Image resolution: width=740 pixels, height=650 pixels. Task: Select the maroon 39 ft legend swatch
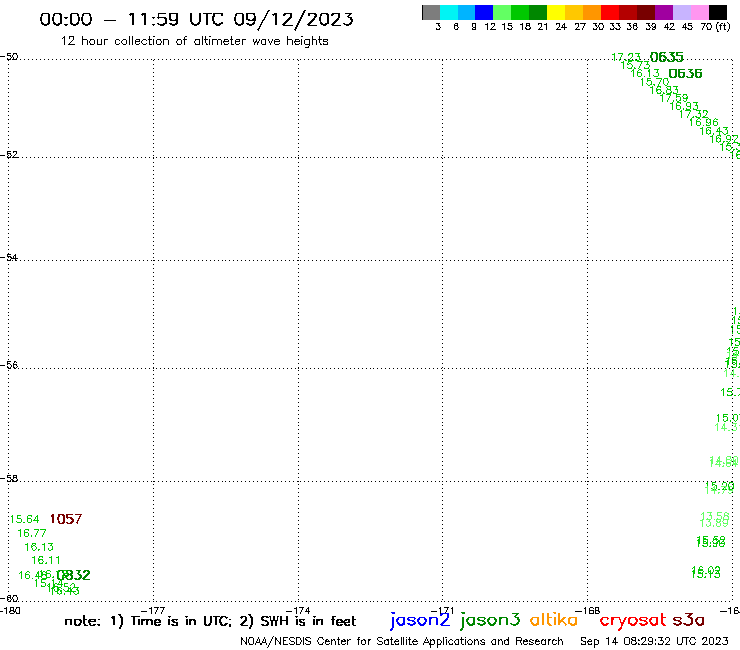coord(646,12)
